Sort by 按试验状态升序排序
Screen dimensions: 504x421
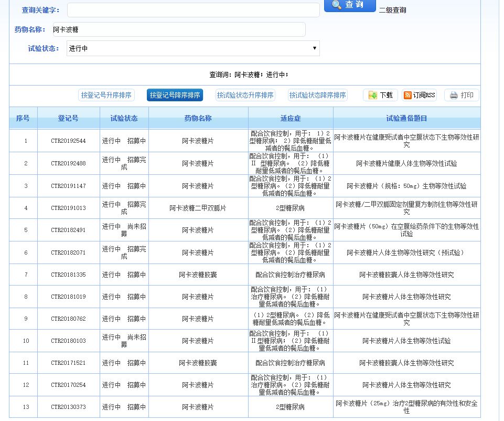(245, 95)
